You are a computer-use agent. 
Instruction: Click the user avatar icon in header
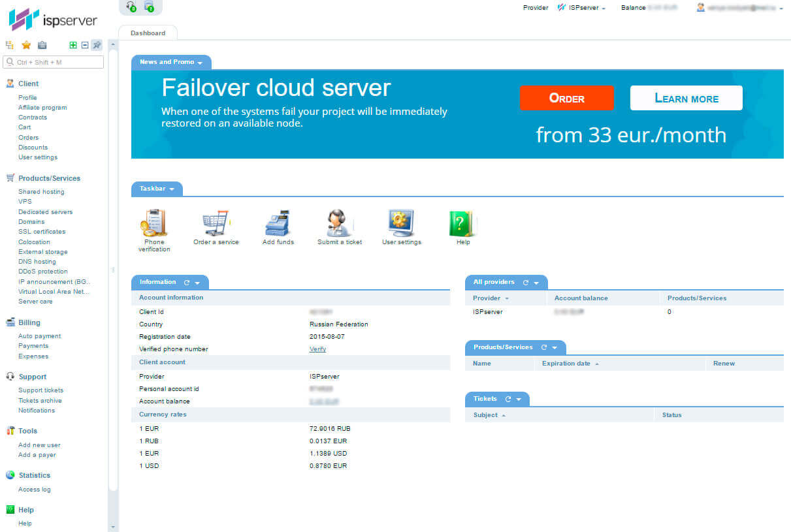point(701,8)
